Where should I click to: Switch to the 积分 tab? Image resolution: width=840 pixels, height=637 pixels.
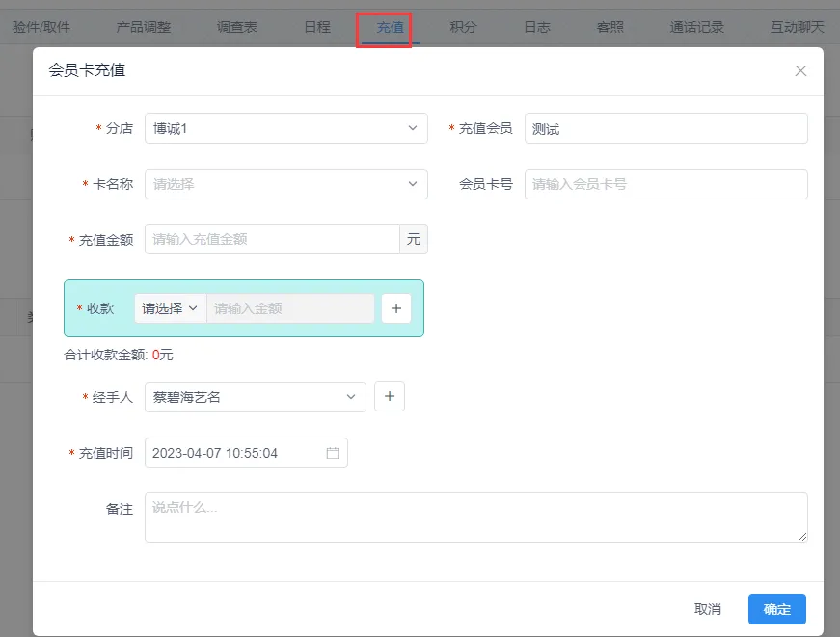[x=463, y=27]
